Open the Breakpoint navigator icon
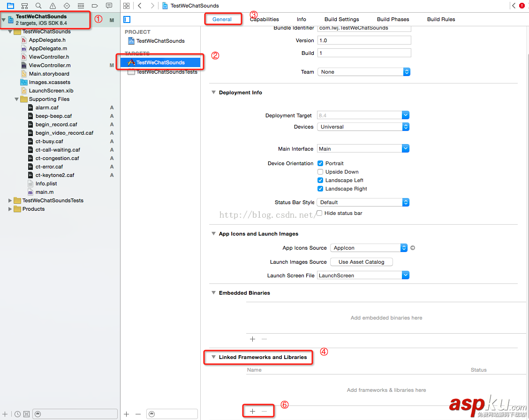The width and height of the screenshot is (529, 420). (x=95, y=6)
